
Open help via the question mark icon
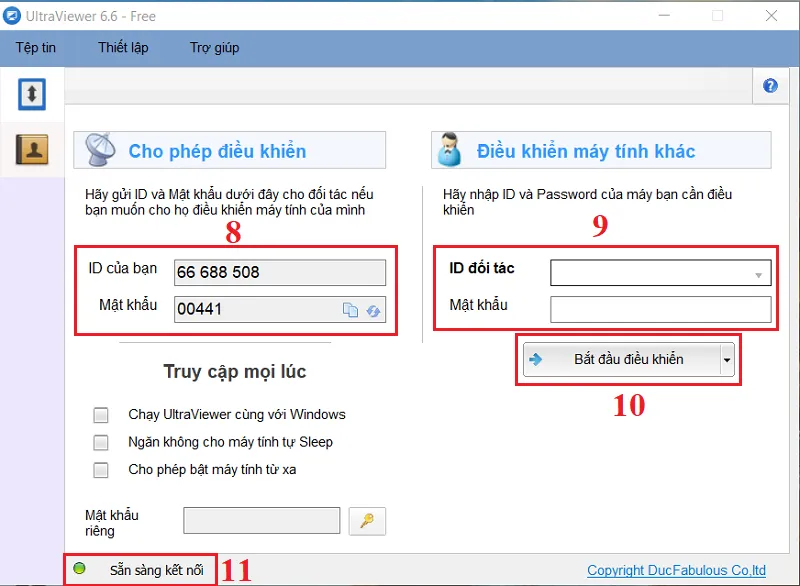point(770,86)
